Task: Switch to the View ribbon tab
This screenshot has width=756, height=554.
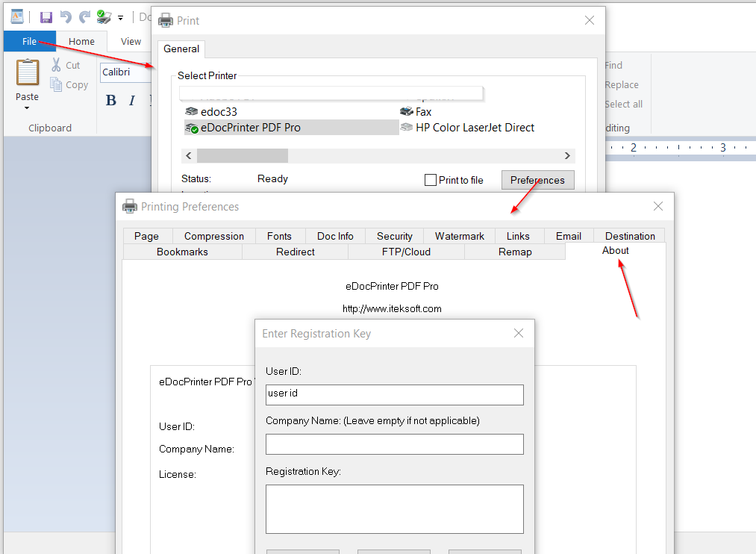Action: pos(131,42)
